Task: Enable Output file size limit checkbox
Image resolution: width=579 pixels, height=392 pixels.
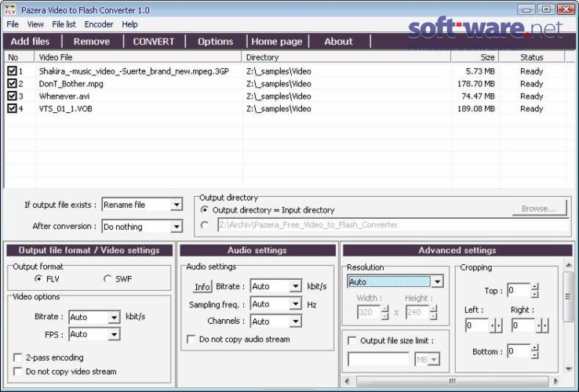Action: point(352,340)
